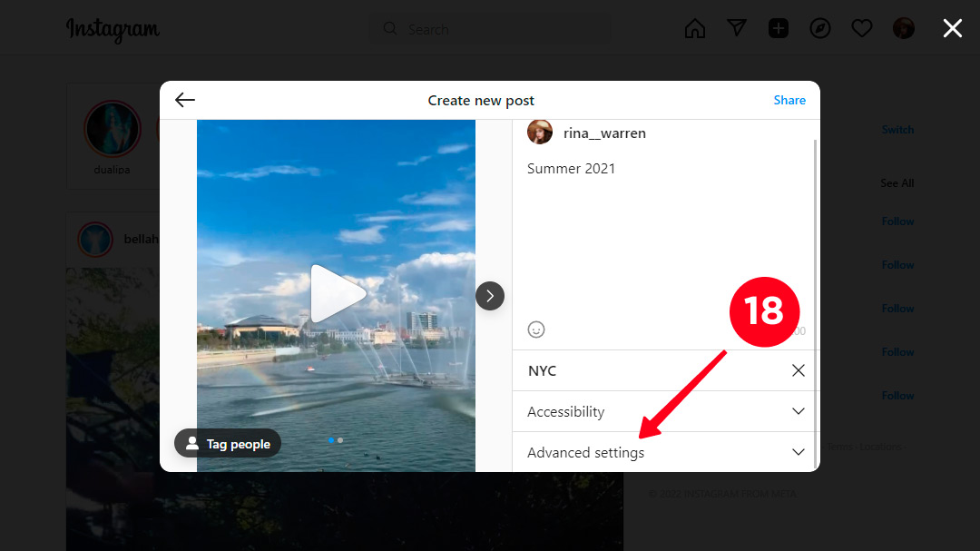This screenshot has width=980, height=551.
Task: Share the new post
Action: 789,100
